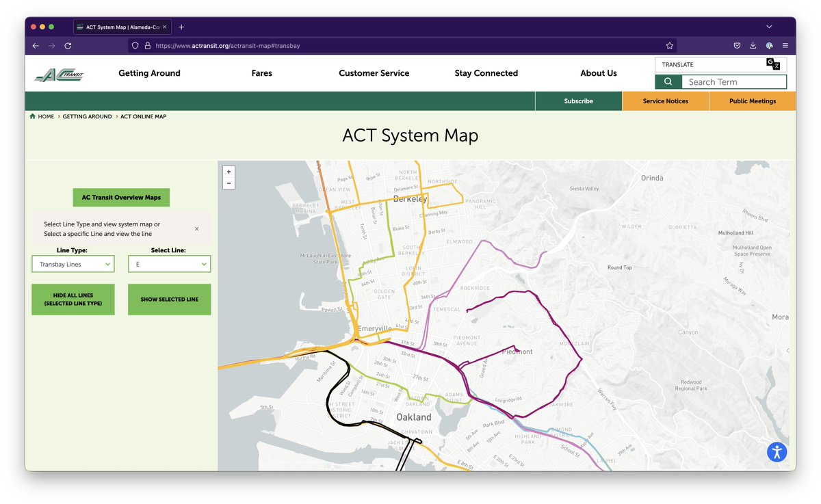Click the Search Term input field
The width and height of the screenshot is (821, 504).
(x=733, y=82)
